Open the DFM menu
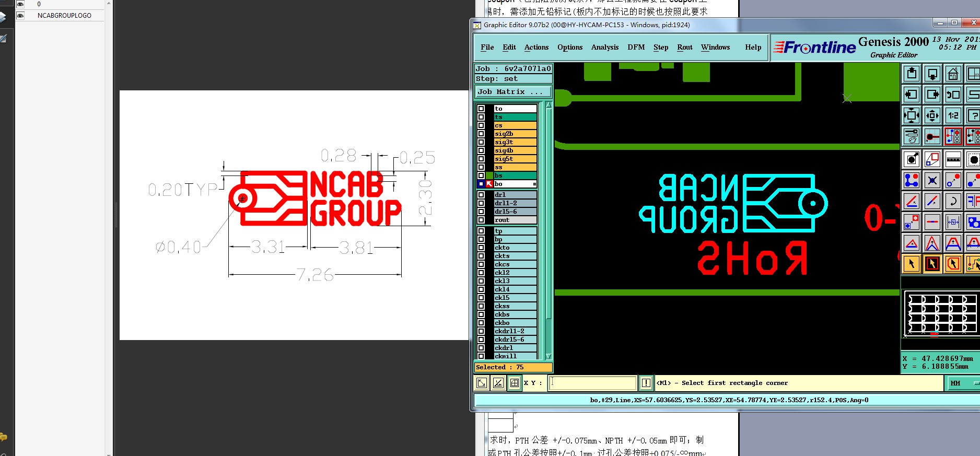Image resolution: width=980 pixels, height=456 pixels. pos(636,47)
